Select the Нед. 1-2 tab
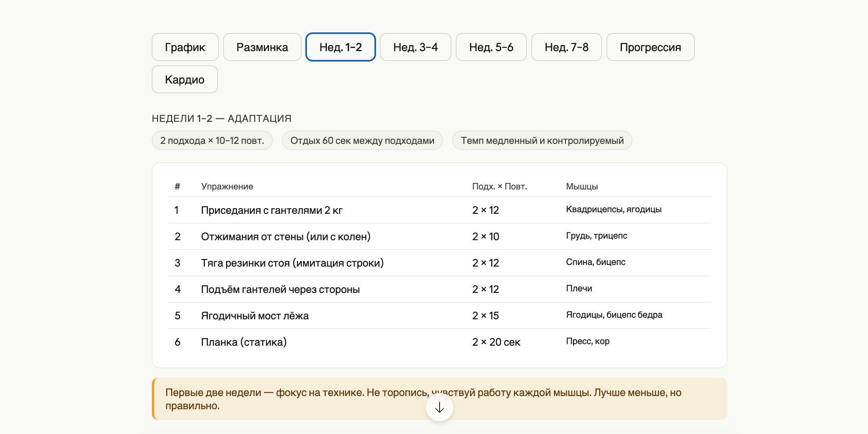This screenshot has width=868, height=434. click(x=340, y=47)
